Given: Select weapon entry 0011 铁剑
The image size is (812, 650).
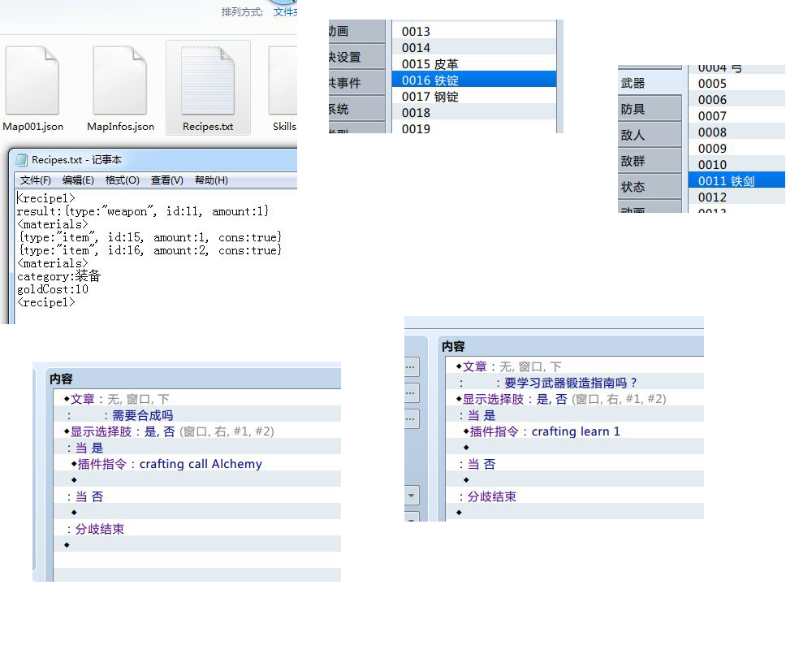Looking at the screenshot, I should pos(736,181).
